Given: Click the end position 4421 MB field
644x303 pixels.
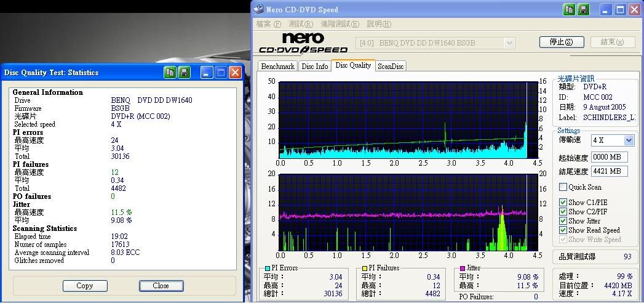Looking at the screenshot, I should click(x=610, y=171).
